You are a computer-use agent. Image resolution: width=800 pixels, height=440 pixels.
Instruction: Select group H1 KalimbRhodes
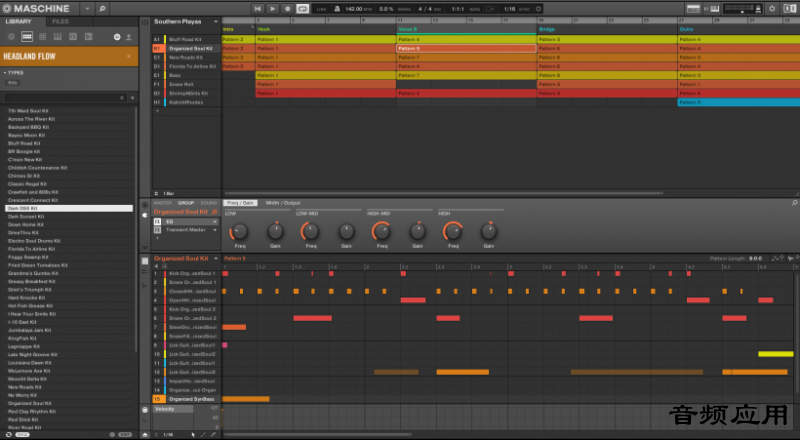(186, 102)
